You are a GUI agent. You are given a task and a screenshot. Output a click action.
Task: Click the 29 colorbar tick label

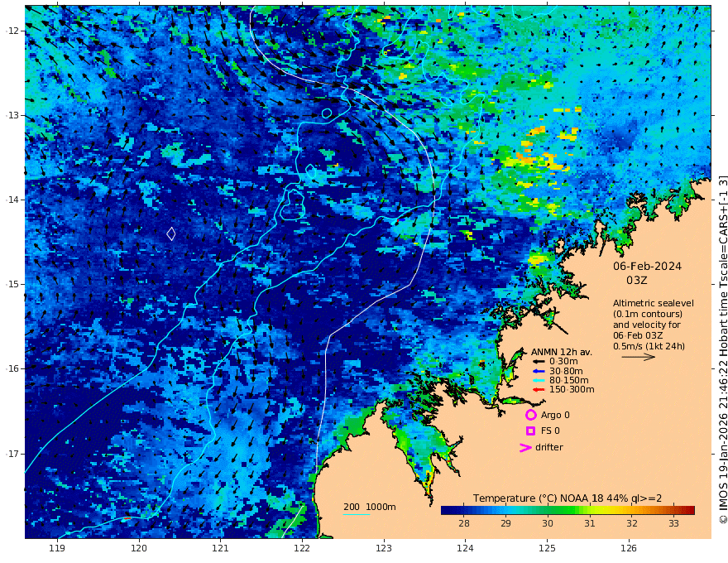pos(505,523)
